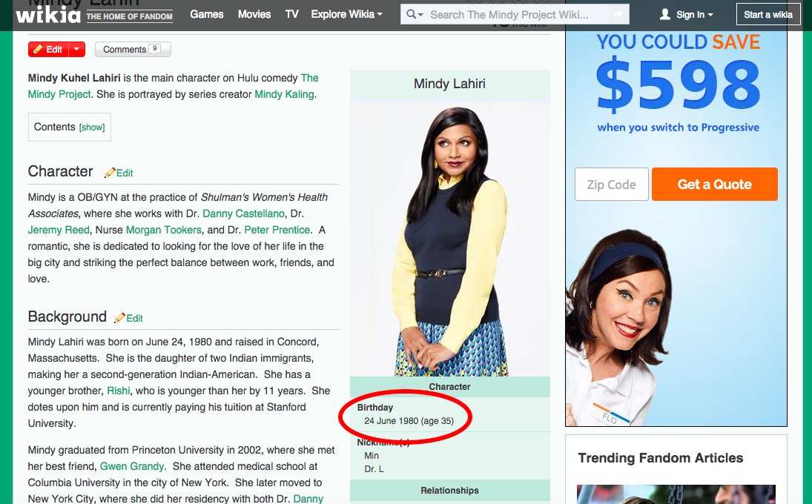Click the nickname Dr. L
Screen dimensions: 812x504
pyautogui.click(x=374, y=469)
